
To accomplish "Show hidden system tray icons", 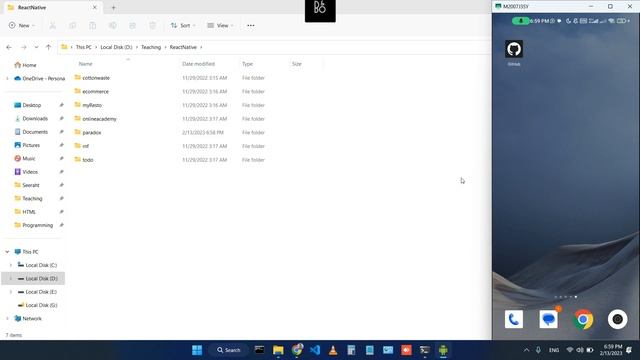I will 526,350.
